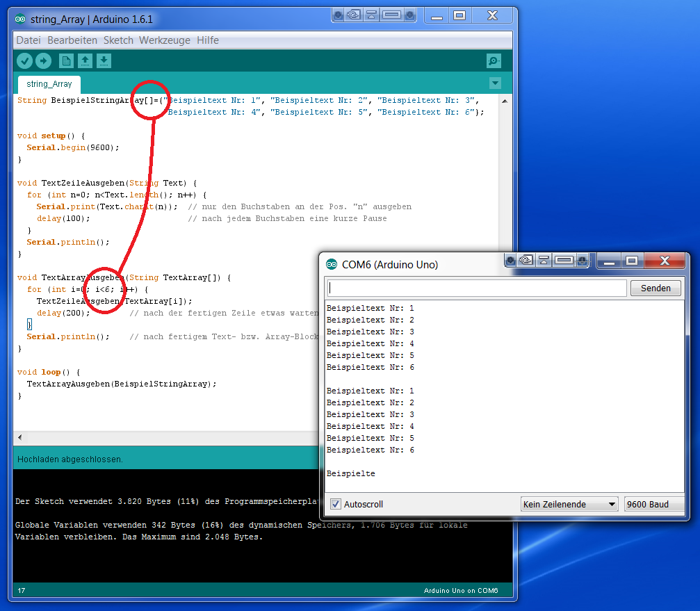The height and width of the screenshot is (611, 700).
Task: Click the 'delay(100);' code line
Action: click(x=63, y=219)
